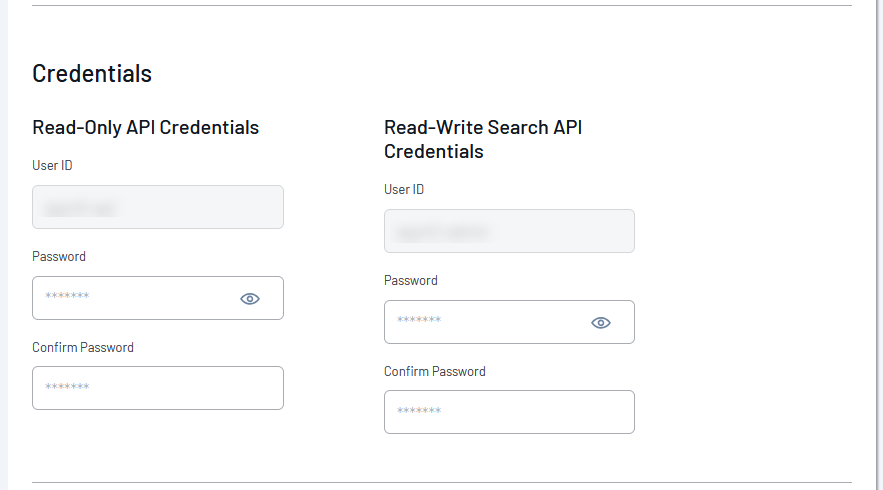Click the Read-Only API Credentials heading
Viewport: 883px width, 490px height.
[x=145, y=127]
